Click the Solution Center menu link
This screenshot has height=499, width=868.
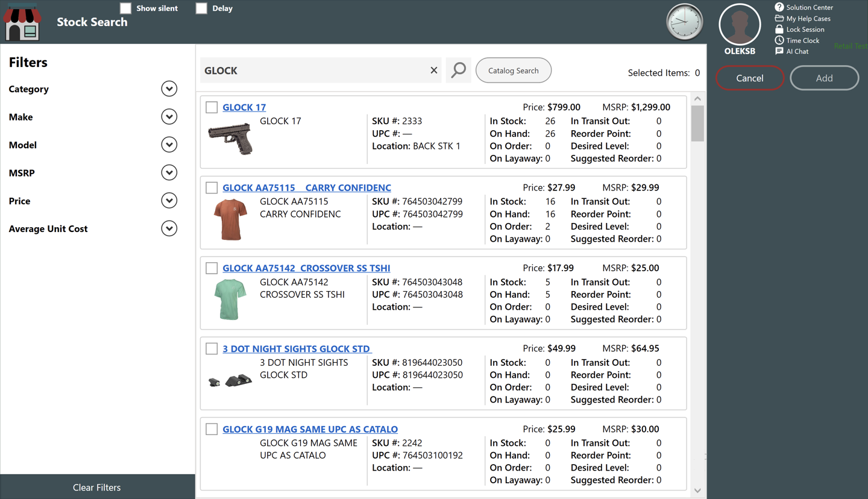coord(810,7)
